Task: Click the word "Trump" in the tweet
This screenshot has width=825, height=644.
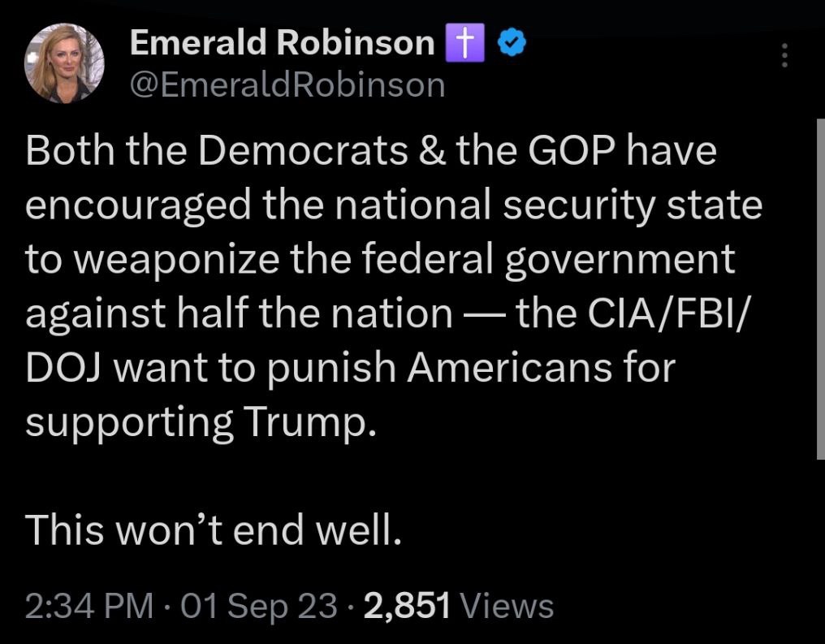Action: [x=306, y=422]
